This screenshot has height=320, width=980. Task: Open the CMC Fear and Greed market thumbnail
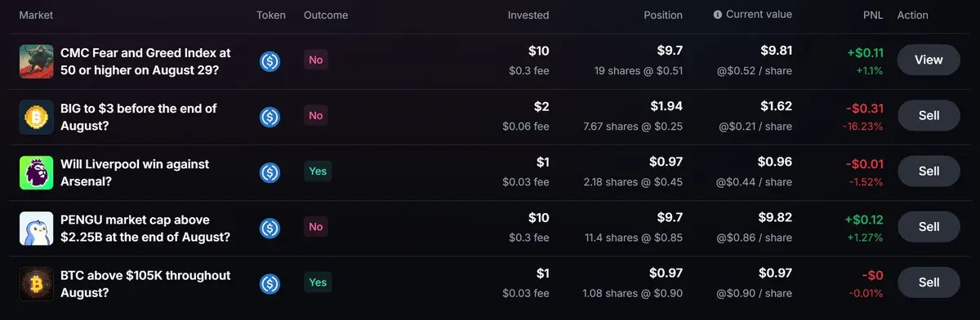pos(36,61)
